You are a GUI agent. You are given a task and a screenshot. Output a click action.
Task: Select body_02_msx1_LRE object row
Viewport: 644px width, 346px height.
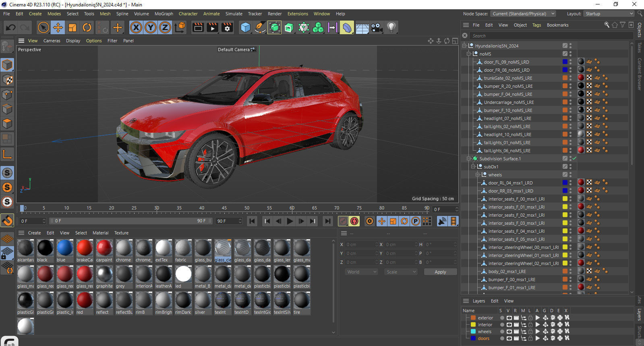(507, 271)
